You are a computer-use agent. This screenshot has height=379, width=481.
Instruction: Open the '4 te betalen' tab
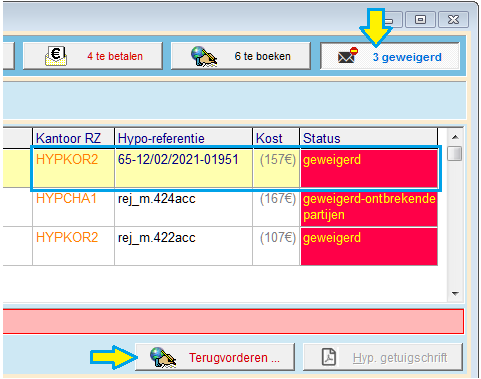point(93,56)
